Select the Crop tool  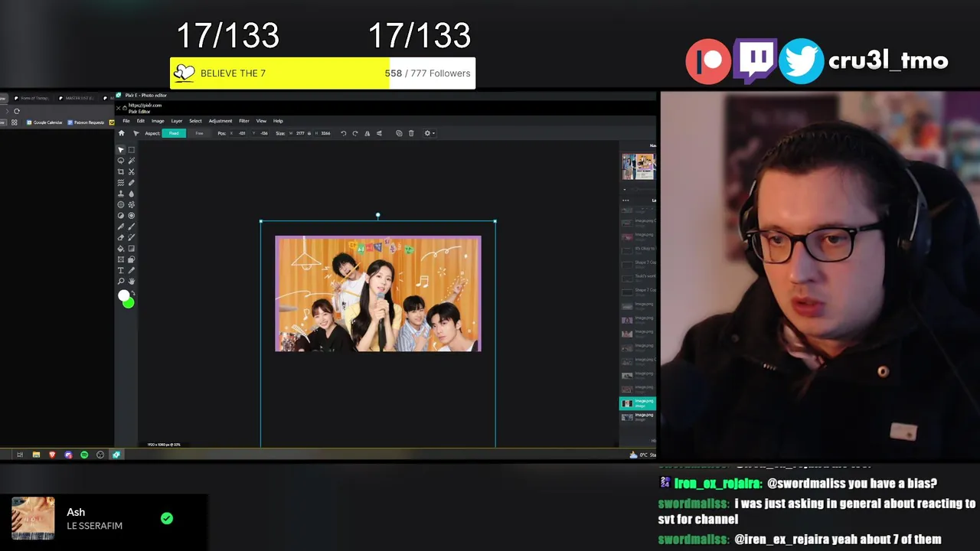pos(120,171)
